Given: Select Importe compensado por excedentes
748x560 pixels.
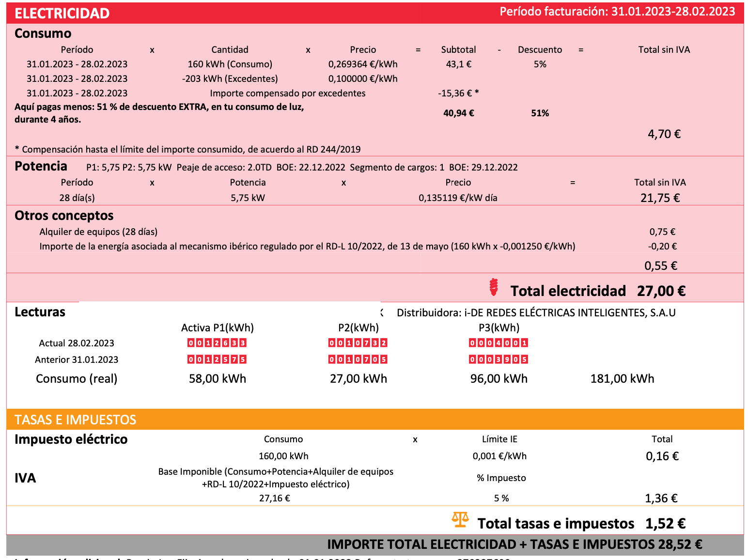Looking at the screenshot, I should [x=288, y=93].
